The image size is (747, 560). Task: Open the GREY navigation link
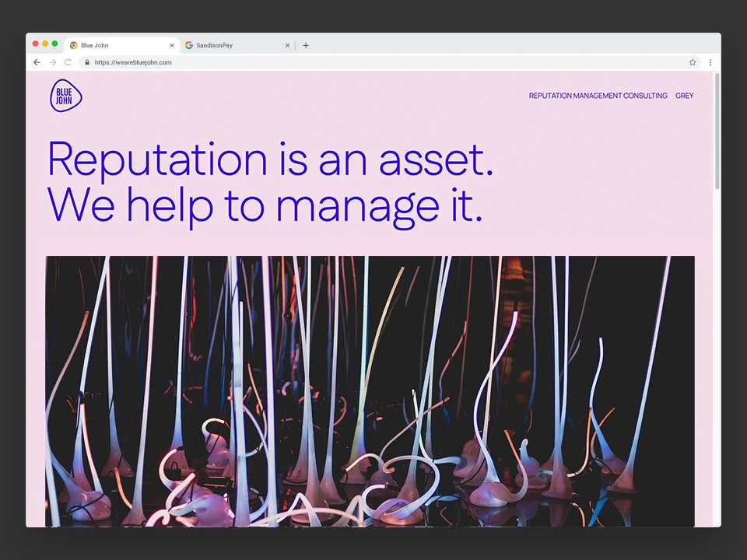click(x=684, y=96)
